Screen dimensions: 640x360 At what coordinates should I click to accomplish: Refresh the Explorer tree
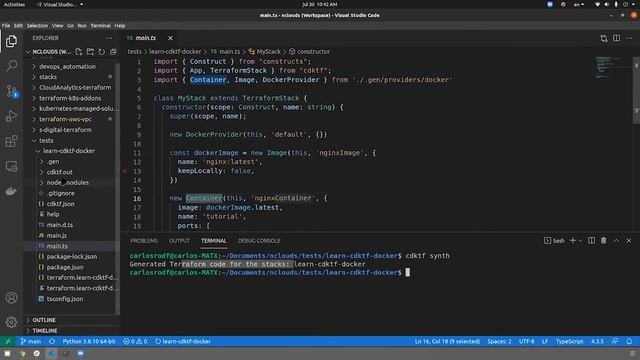pos(102,52)
